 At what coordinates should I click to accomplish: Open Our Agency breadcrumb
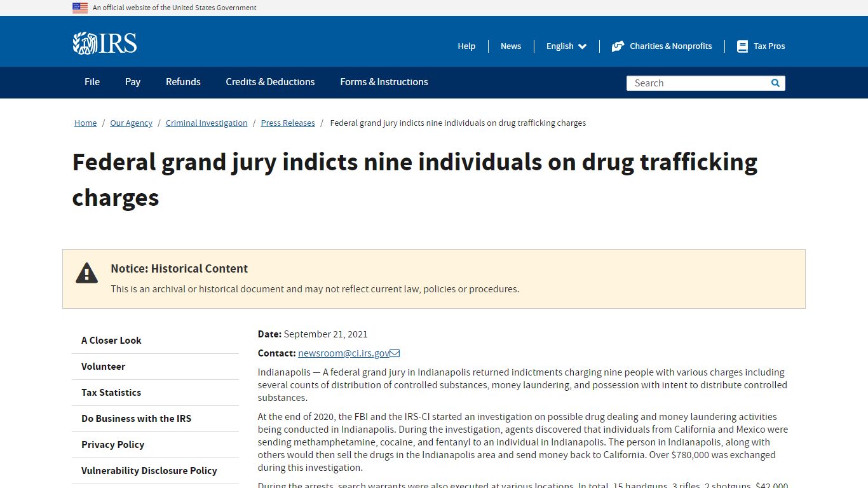tap(131, 123)
